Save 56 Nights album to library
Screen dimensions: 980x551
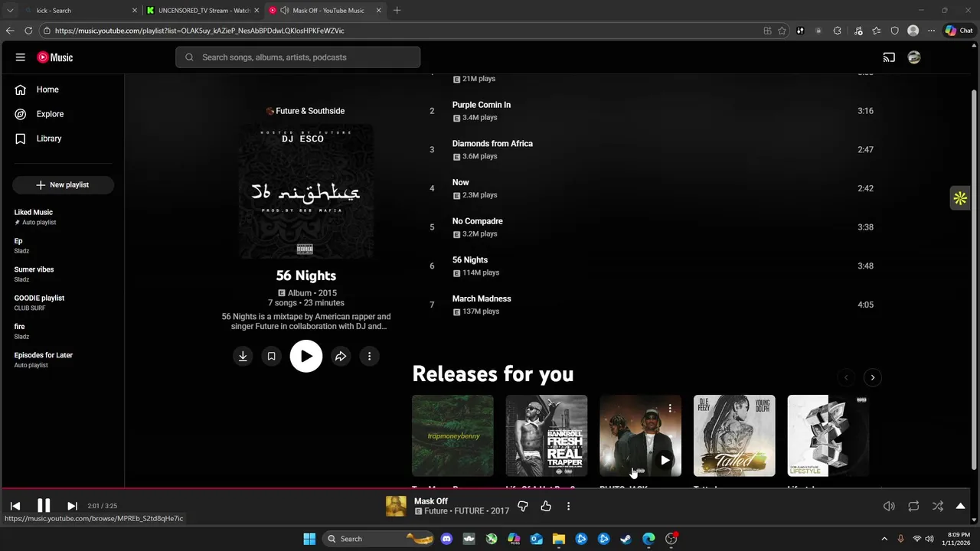coord(271,356)
